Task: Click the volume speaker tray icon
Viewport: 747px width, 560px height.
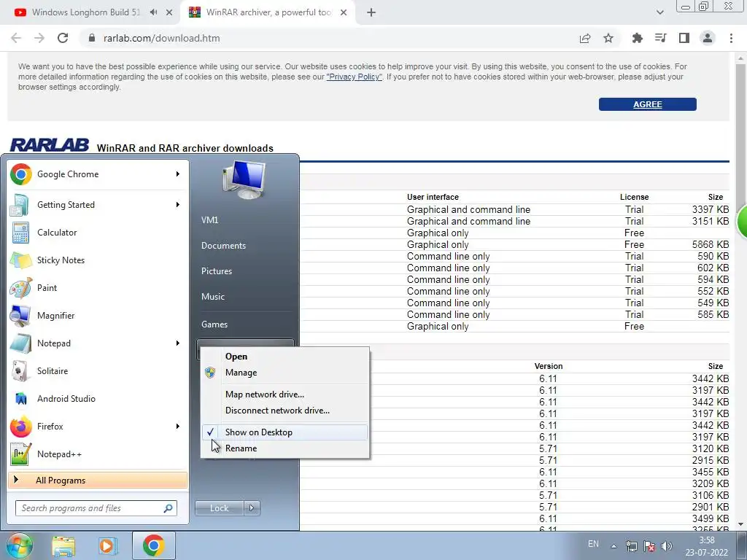Action: click(x=667, y=546)
